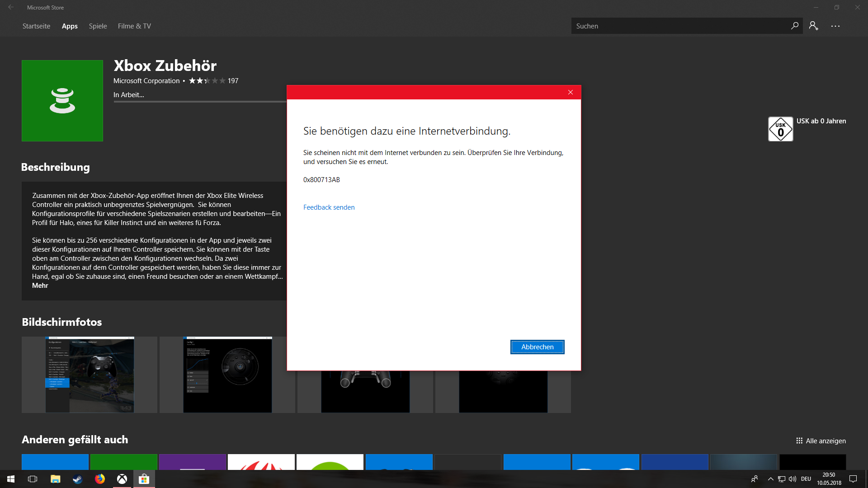
Task: Click the Xbox Zubehör app icon
Action: [62, 101]
